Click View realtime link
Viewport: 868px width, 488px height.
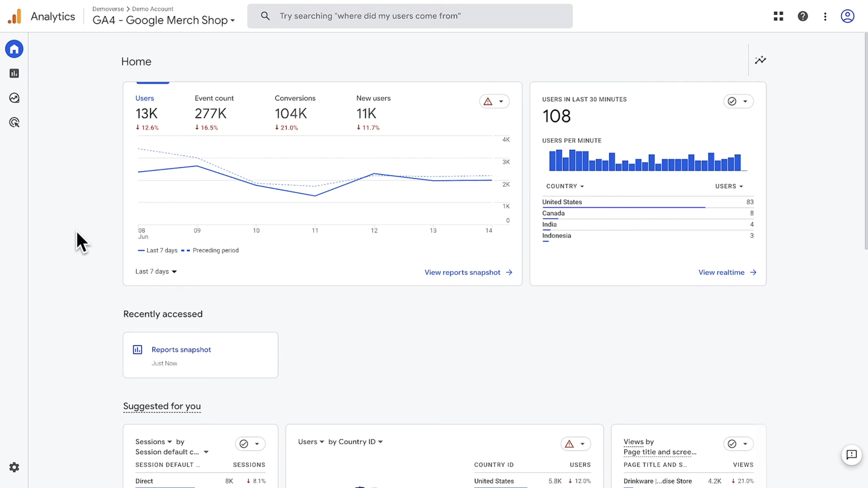pos(728,272)
